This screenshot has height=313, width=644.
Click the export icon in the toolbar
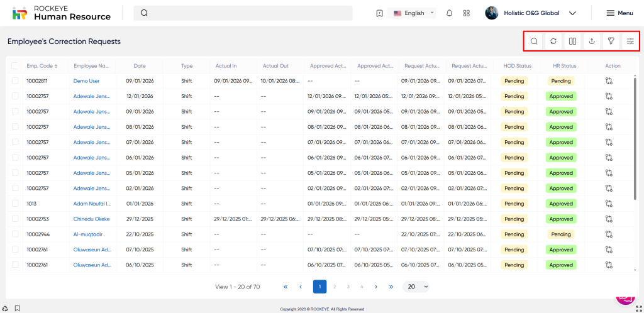pyautogui.click(x=591, y=41)
